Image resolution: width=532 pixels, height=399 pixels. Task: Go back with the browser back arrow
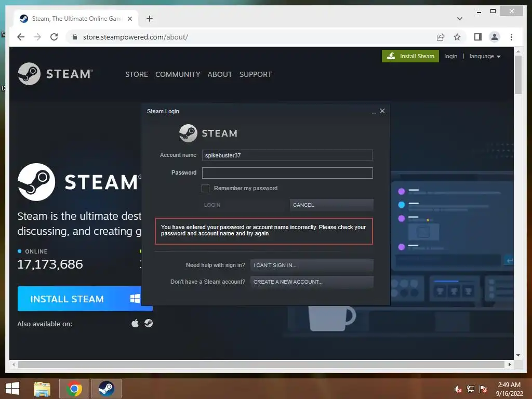tap(21, 37)
